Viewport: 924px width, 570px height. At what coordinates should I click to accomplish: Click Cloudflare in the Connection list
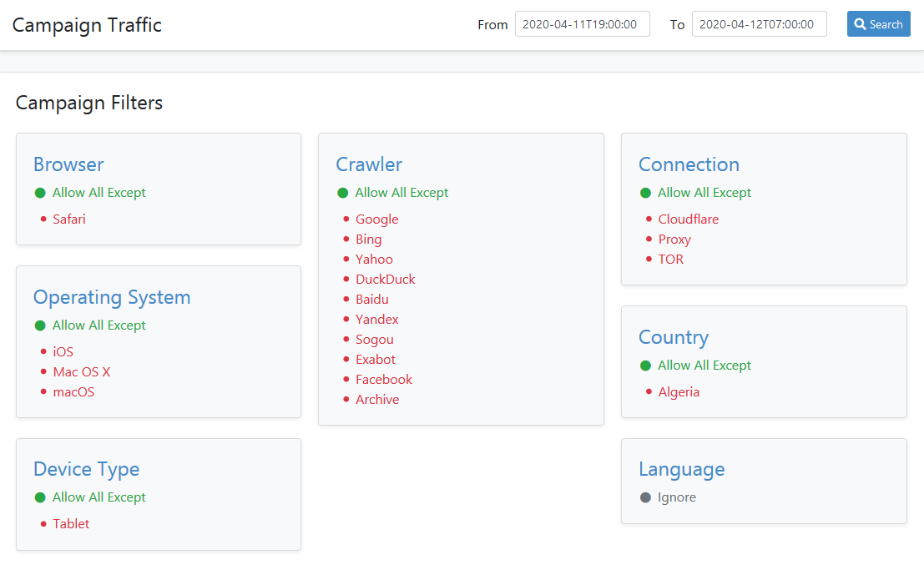point(688,219)
